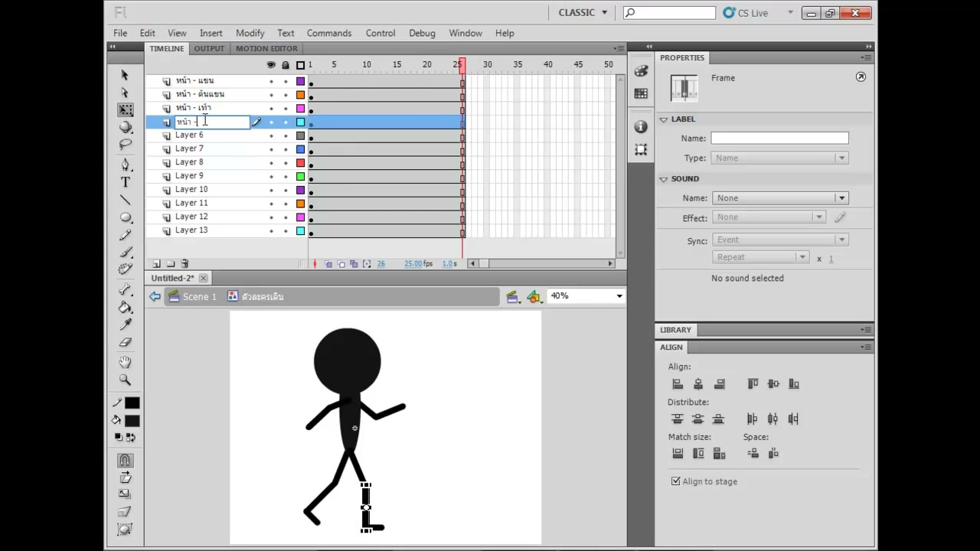Open the Swatches panel icon
This screenshot has width=980, height=551.
(x=641, y=93)
